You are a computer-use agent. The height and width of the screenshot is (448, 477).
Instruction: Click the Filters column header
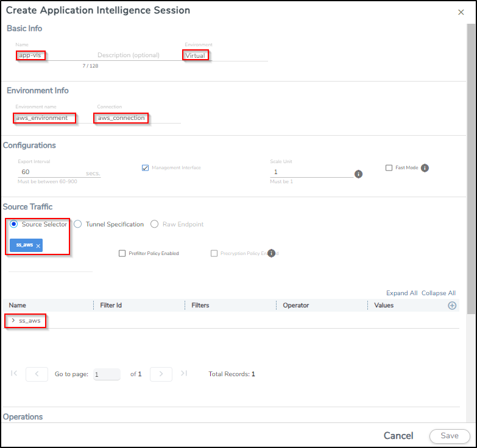200,305
